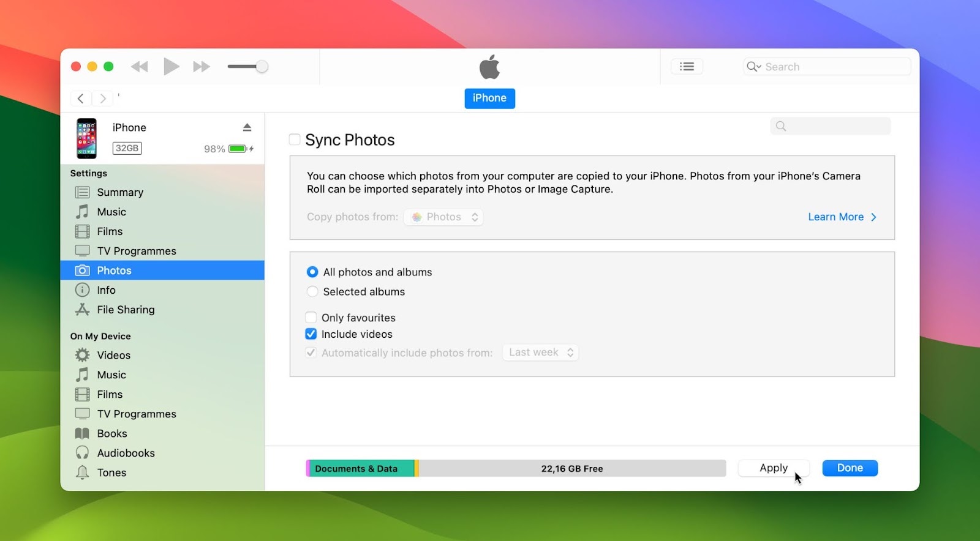
Task: Open Books under On My Device
Action: (162, 433)
